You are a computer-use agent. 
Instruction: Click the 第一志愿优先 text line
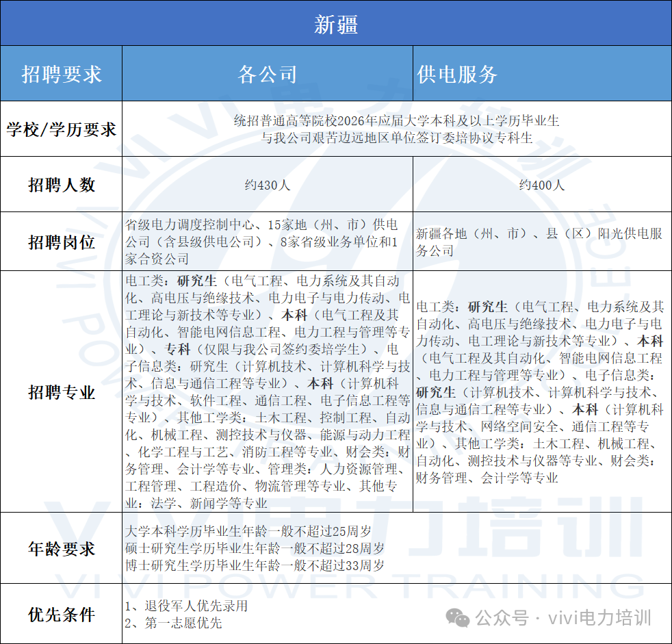[174, 623]
